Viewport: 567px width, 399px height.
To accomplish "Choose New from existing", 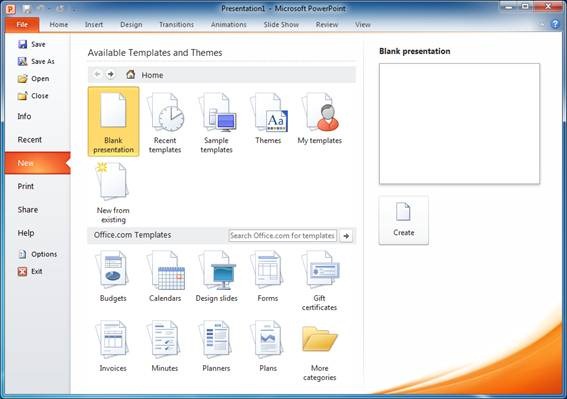I will tap(113, 192).
